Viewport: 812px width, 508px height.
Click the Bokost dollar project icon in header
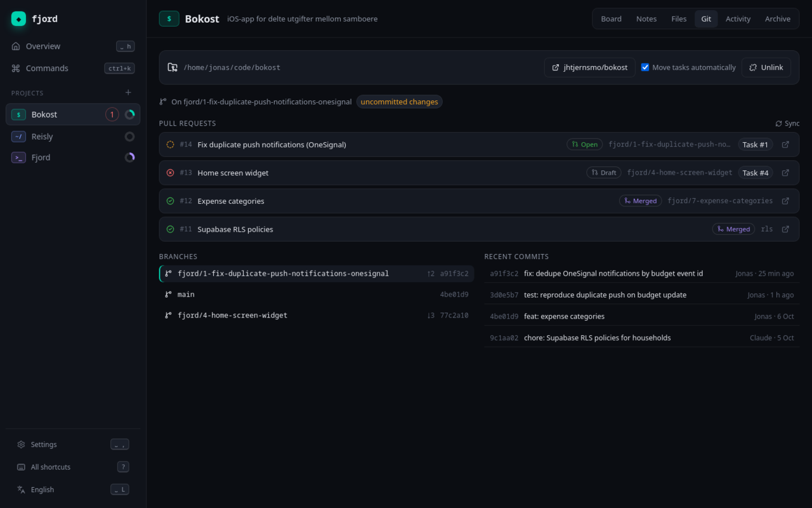click(169, 19)
